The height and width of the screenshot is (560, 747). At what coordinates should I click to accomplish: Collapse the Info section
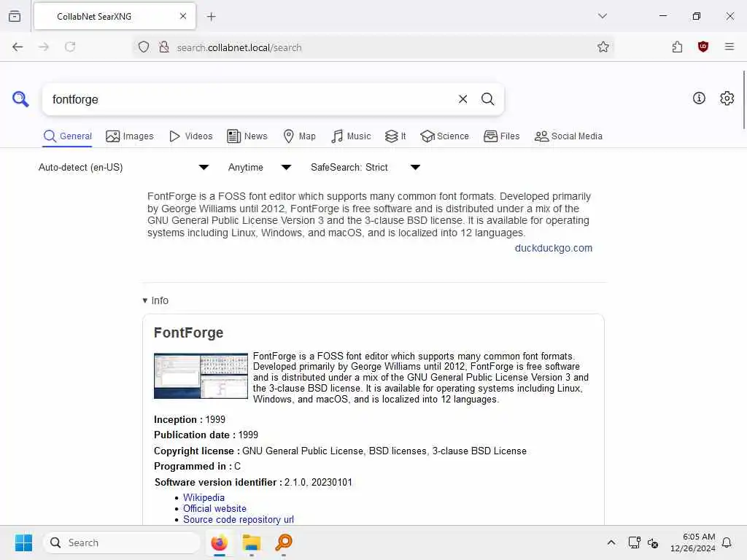[x=155, y=300]
